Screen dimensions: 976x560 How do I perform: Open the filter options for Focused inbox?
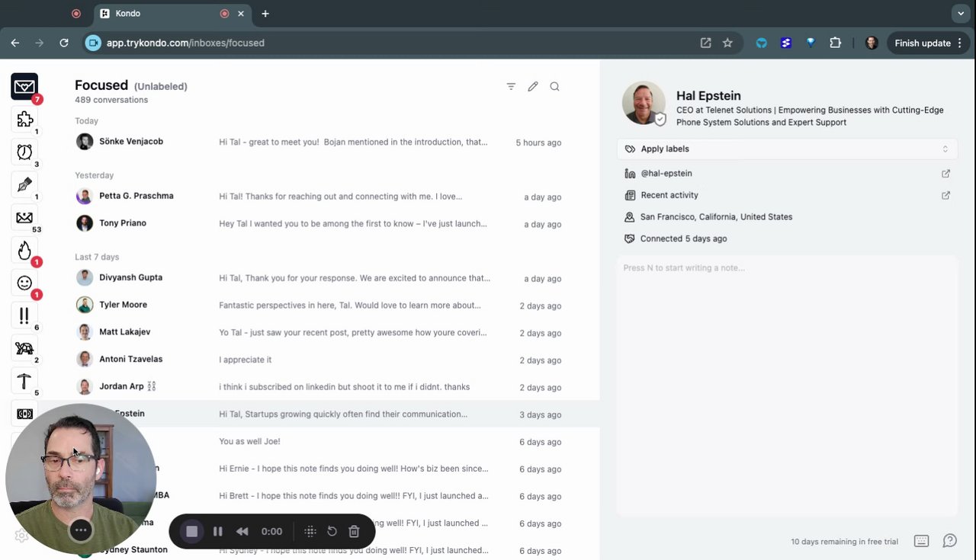coord(511,86)
